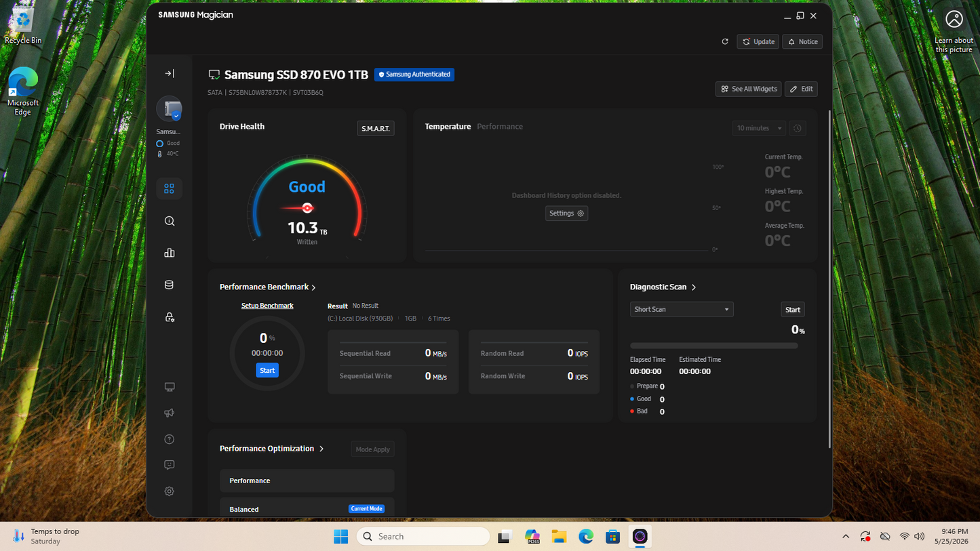The height and width of the screenshot is (551, 980).
Task: Click the Drive Health gauge needle
Action: (x=298, y=208)
